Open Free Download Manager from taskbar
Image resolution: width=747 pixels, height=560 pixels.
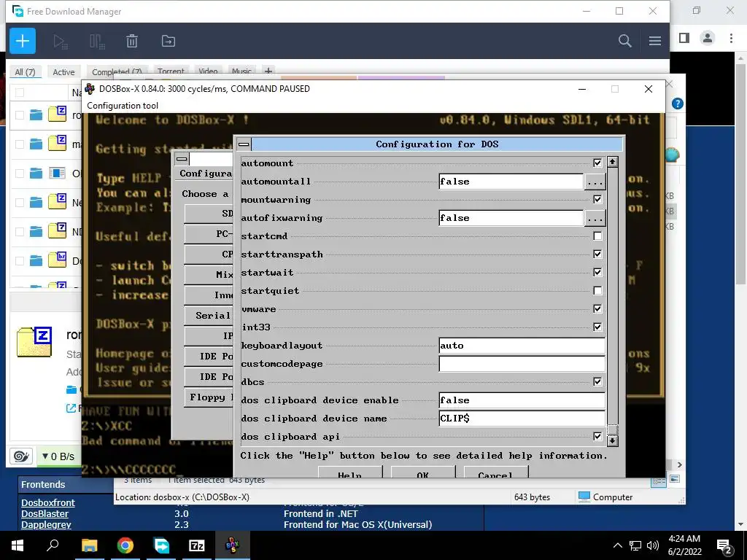(x=161, y=545)
